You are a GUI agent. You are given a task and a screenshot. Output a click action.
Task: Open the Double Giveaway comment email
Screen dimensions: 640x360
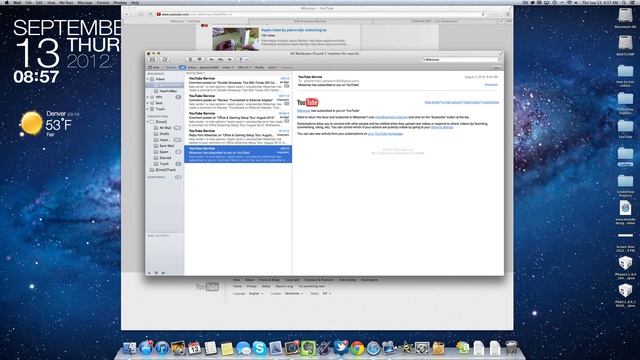click(x=238, y=83)
